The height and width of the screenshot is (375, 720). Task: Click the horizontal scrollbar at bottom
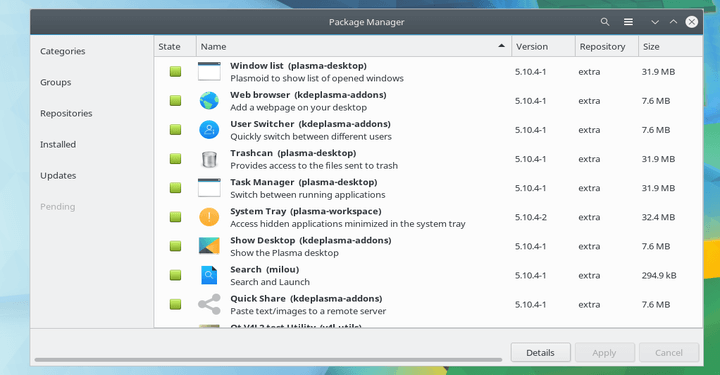268,360
